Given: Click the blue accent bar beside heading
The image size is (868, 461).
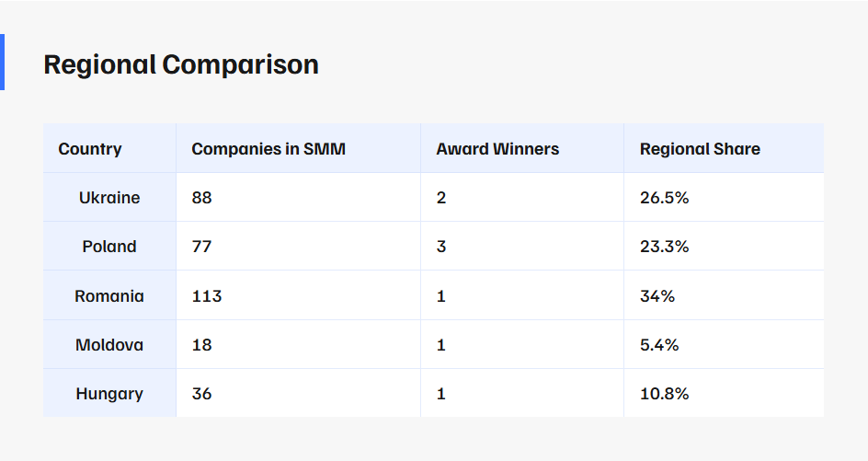Looking at the screenshot, I should pos(2,63).
